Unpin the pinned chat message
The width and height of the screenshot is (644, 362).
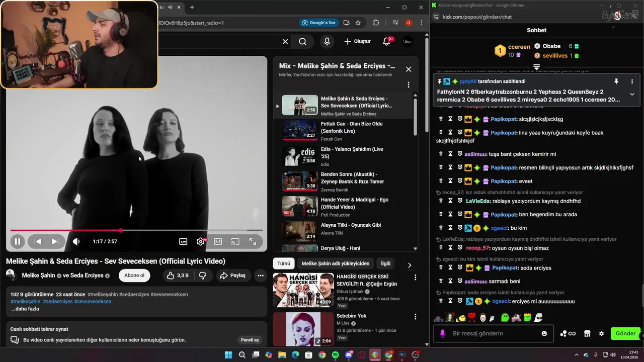pos(616,81)
